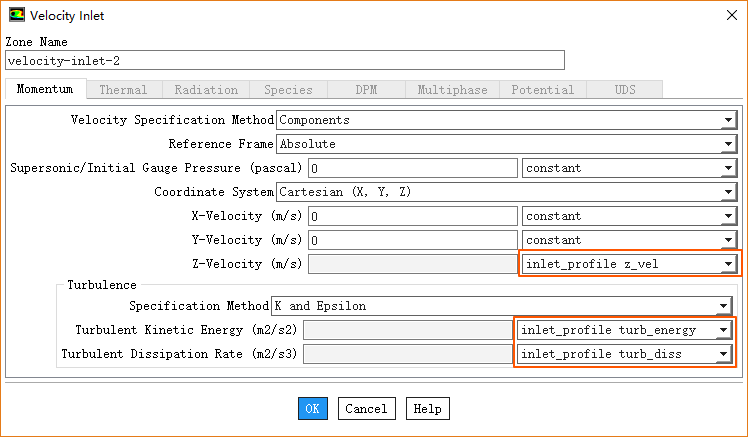Expand the Y-Velocity constant dropdown
This screenshot has width=748, height=437.
coord(628,240)
